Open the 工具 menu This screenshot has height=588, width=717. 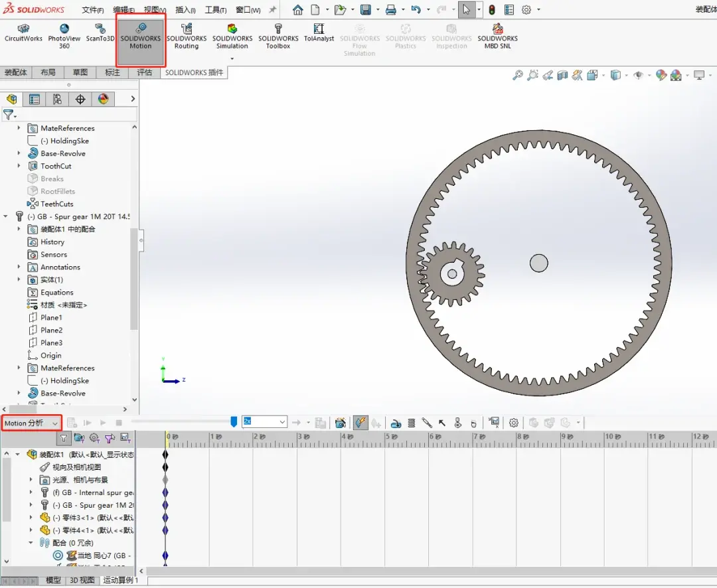(x=216, y=9)
